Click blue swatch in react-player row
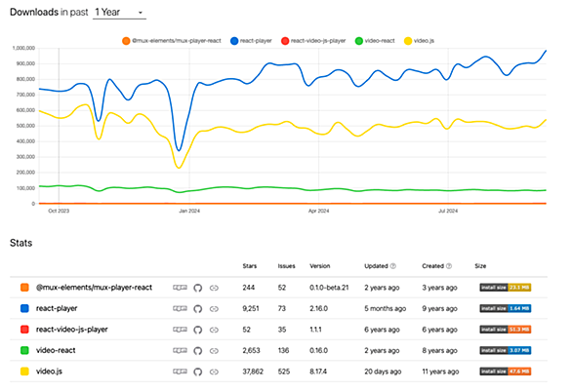The image size is (572, 392). 24,308
